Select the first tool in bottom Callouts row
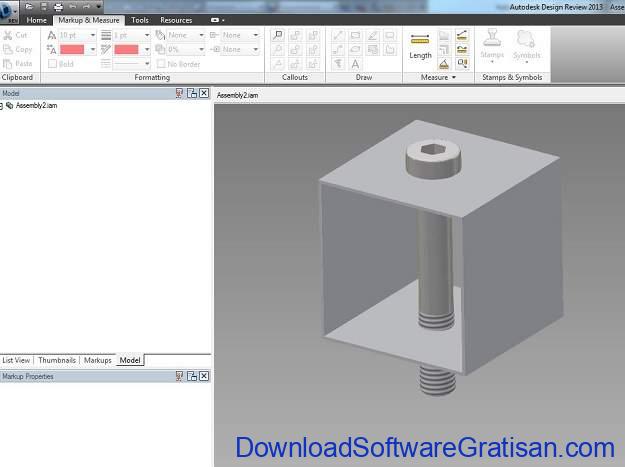The image size is (625, 467). (278, 64)
